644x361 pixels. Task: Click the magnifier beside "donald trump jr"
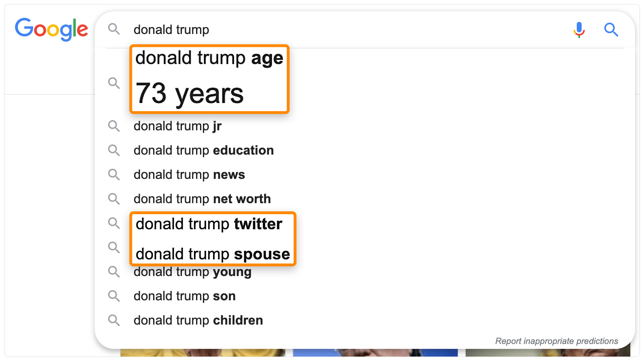pyautogui.click(x=114, y=126)
